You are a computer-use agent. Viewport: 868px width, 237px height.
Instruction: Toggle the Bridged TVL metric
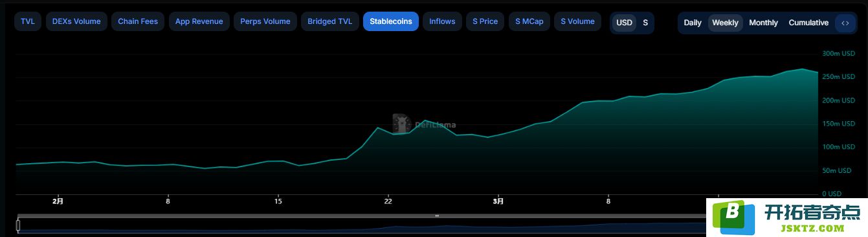coord(330,21)
